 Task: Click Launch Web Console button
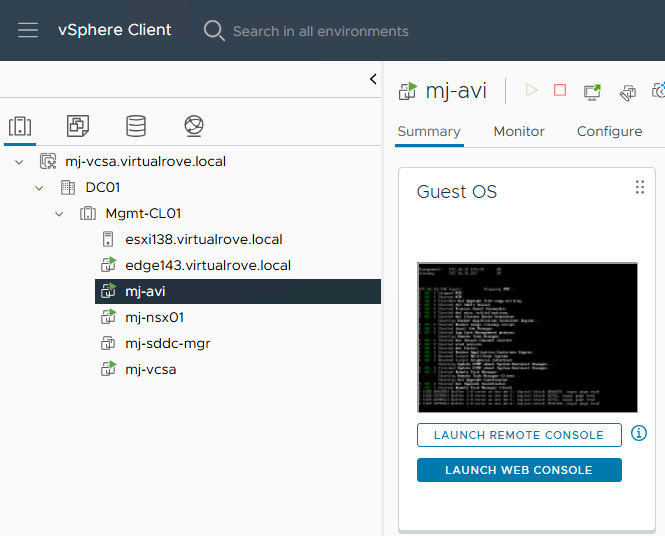coord(519,470)
